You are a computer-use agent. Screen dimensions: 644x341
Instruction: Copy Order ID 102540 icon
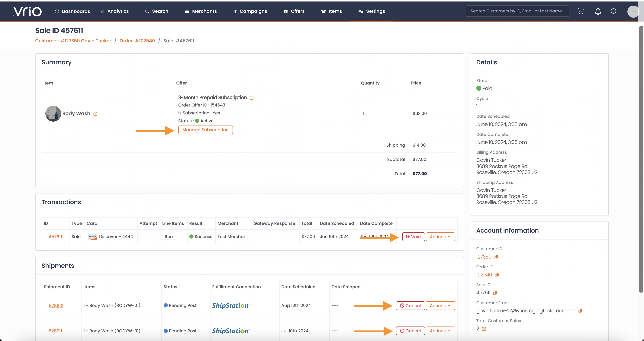[x=497, y=275]
